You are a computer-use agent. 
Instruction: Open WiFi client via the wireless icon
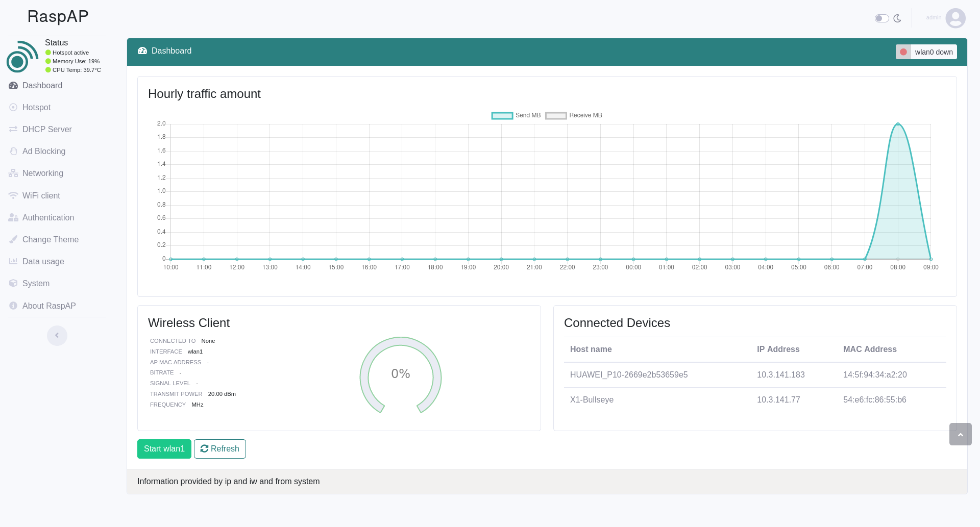pos(13,195)
